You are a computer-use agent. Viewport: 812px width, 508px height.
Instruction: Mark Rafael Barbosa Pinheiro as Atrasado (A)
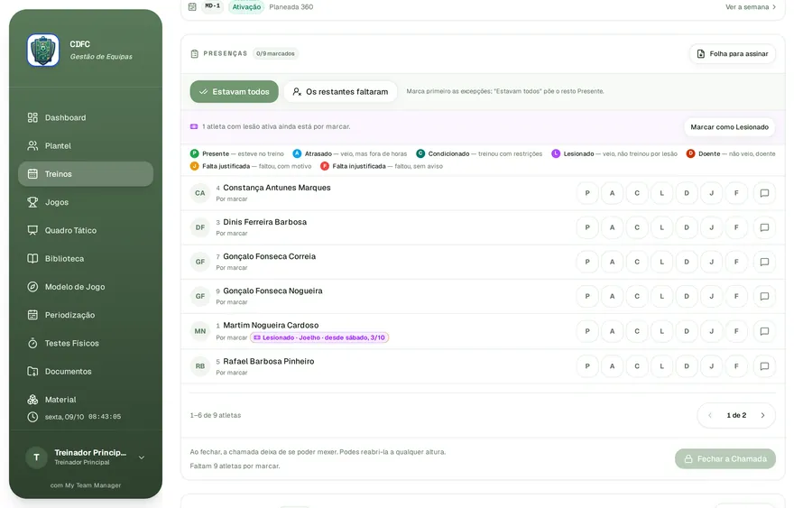pos(612,366)
